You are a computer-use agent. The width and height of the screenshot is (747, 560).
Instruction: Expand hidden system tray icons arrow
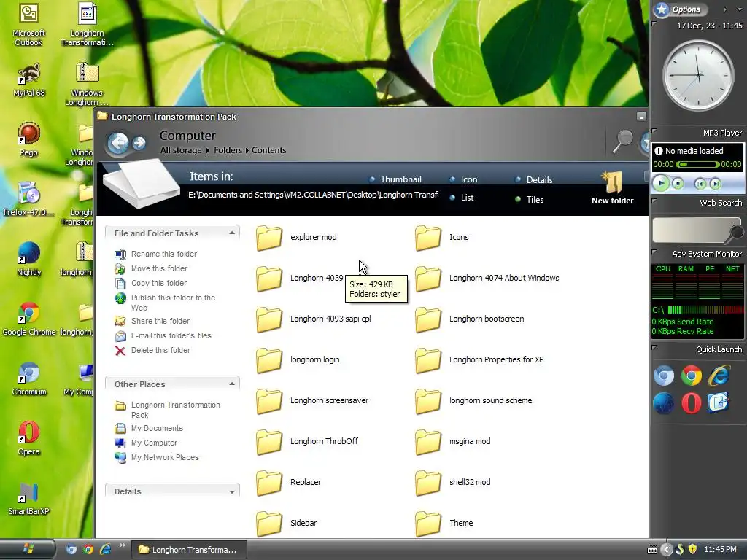(x=667, y=550)
